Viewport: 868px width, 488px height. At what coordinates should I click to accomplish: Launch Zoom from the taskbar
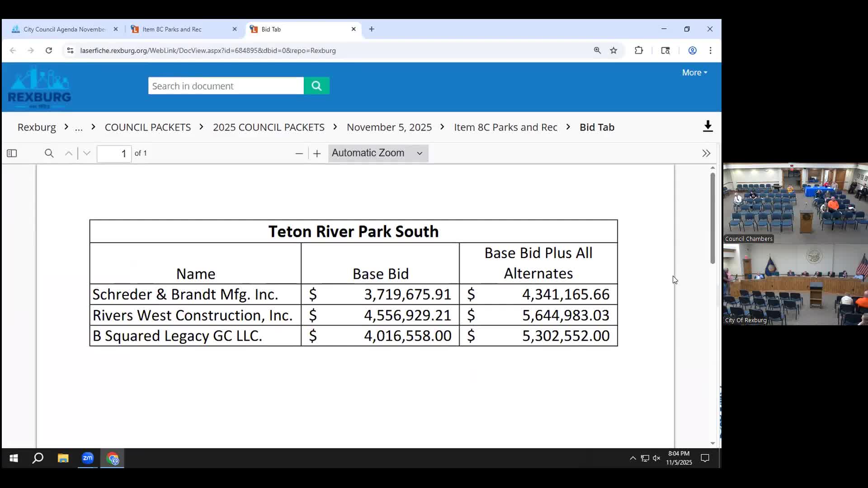[x=88, y=458]
